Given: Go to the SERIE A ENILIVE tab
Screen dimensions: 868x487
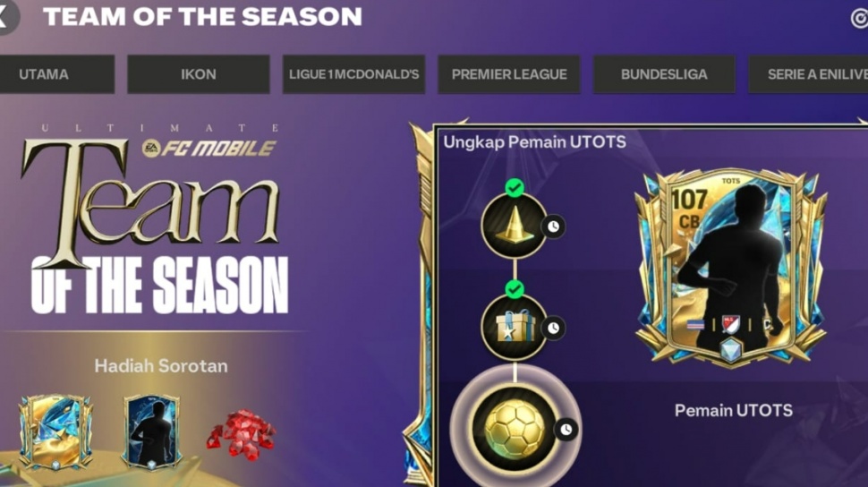Looking at the screenshot, I should pyautogui.click(x=808, y=74).
